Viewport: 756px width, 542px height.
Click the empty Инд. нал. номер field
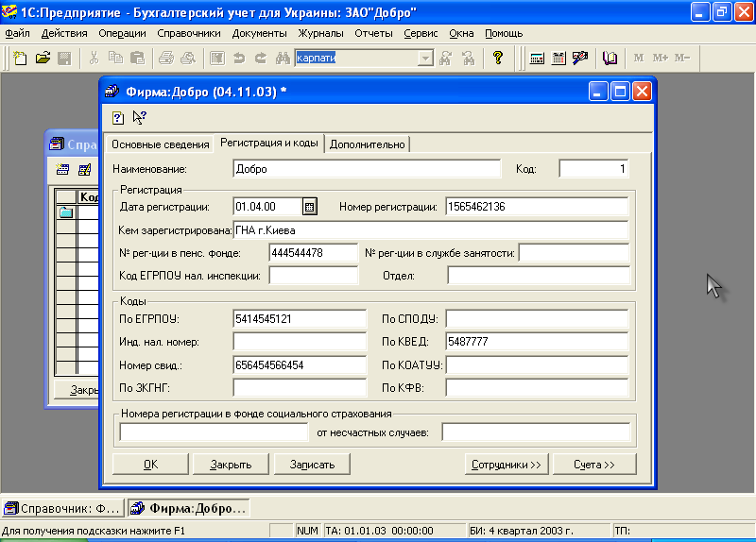300,342
